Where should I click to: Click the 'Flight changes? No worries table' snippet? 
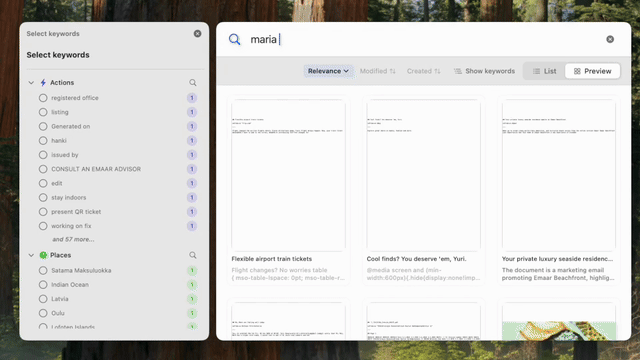pyautogui.click(x=288, y=274)
